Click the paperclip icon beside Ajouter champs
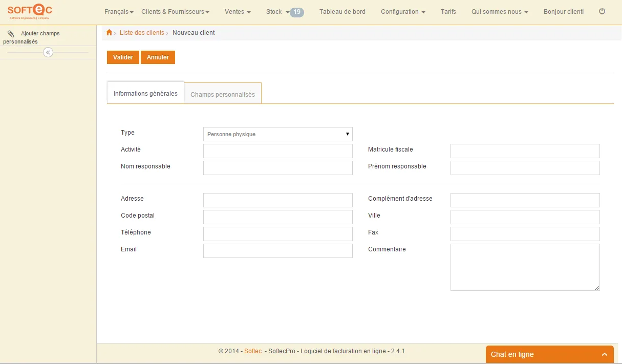622x364 pixels. tap(11, 34)
